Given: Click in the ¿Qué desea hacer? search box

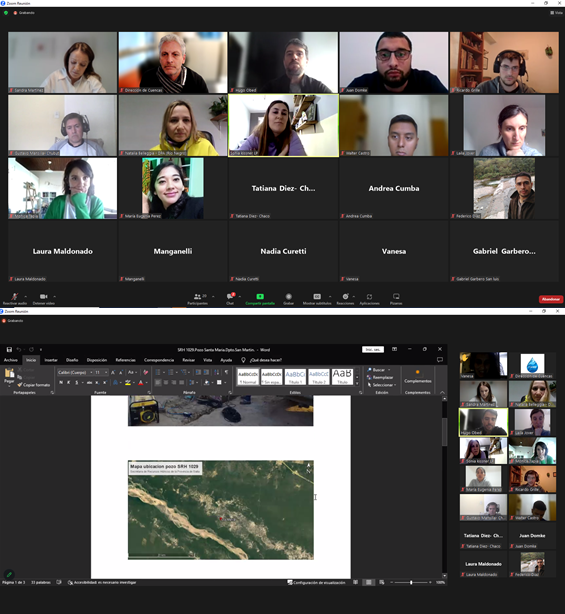Looking at the screenshot, I should [x=266, y=360].
